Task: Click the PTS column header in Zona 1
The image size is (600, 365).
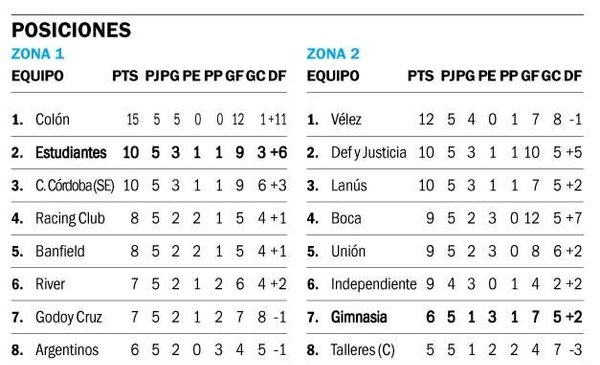Action: point(125,76)
